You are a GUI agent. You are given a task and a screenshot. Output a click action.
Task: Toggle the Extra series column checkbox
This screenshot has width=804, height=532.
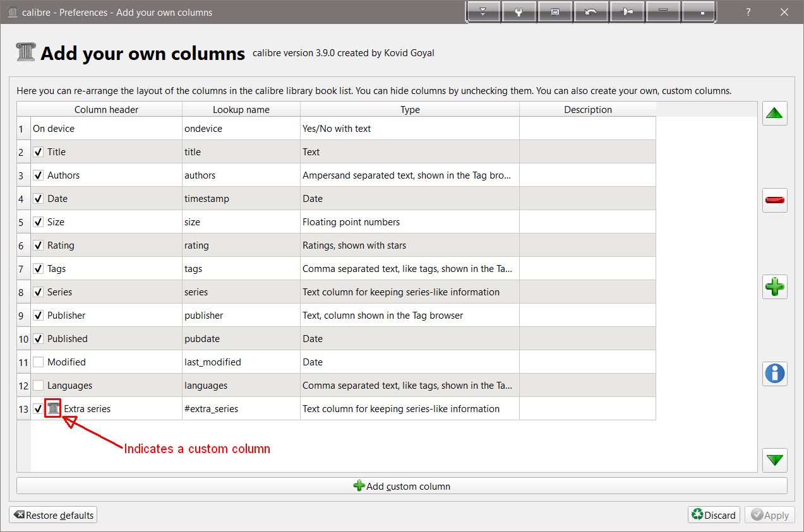[39, 409]
